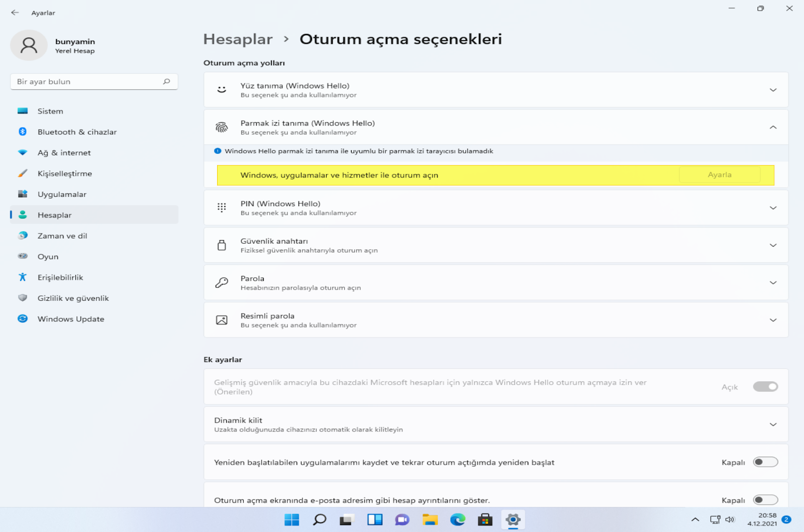The image size is (804, 532).
Task: Open Microsoft Store from taskbar
Action: (x=485, y=519)
